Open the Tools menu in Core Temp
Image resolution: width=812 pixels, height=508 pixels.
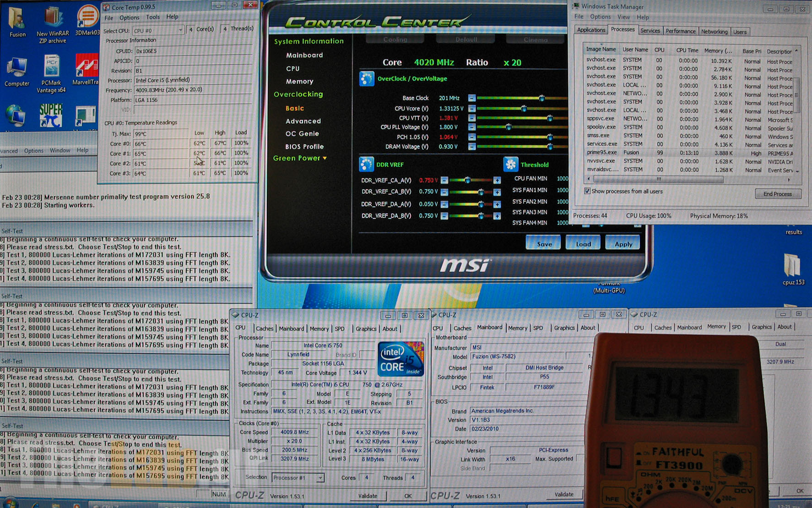[153, 17]
